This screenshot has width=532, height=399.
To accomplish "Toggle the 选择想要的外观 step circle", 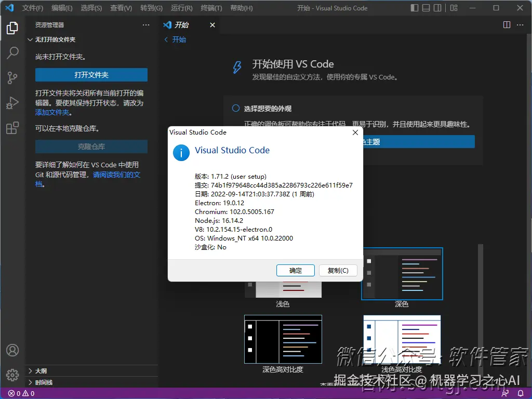I will [235, 108].
